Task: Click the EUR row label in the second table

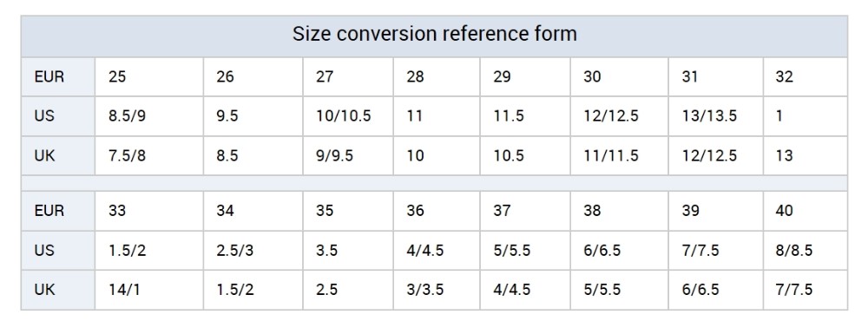Action: pos(57,211)
